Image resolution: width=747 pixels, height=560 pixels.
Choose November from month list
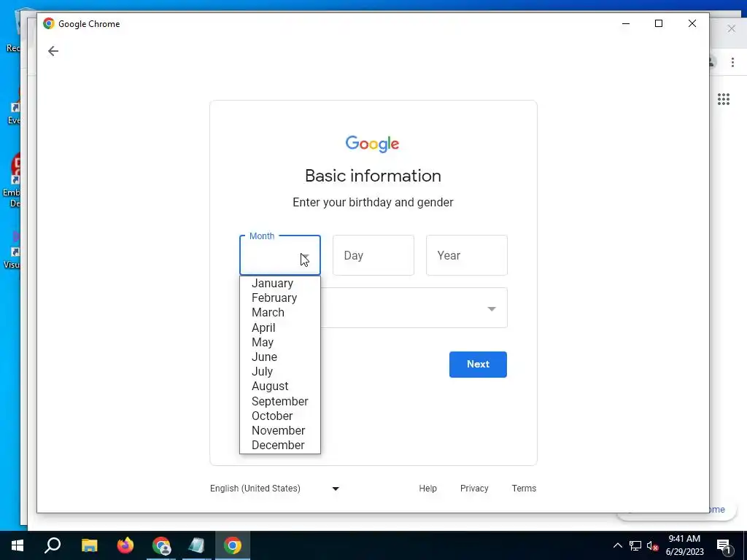tap(279, 430)
